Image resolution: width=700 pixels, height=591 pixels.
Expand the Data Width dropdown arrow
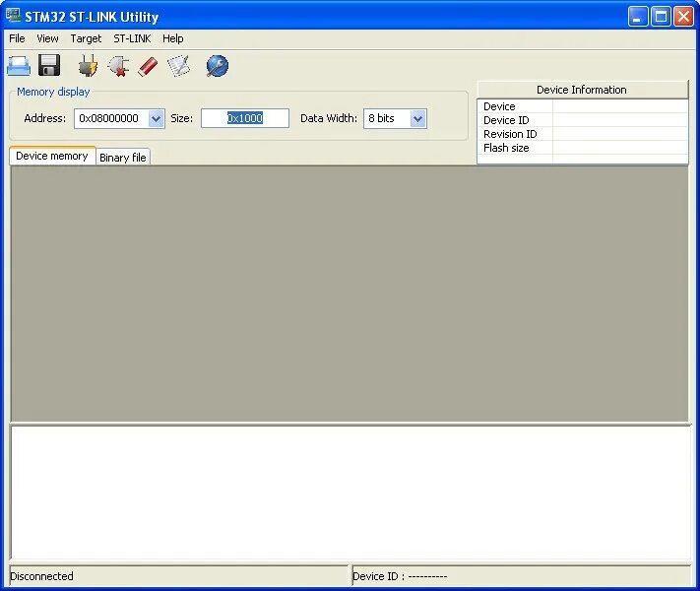[x=417, y=119]
